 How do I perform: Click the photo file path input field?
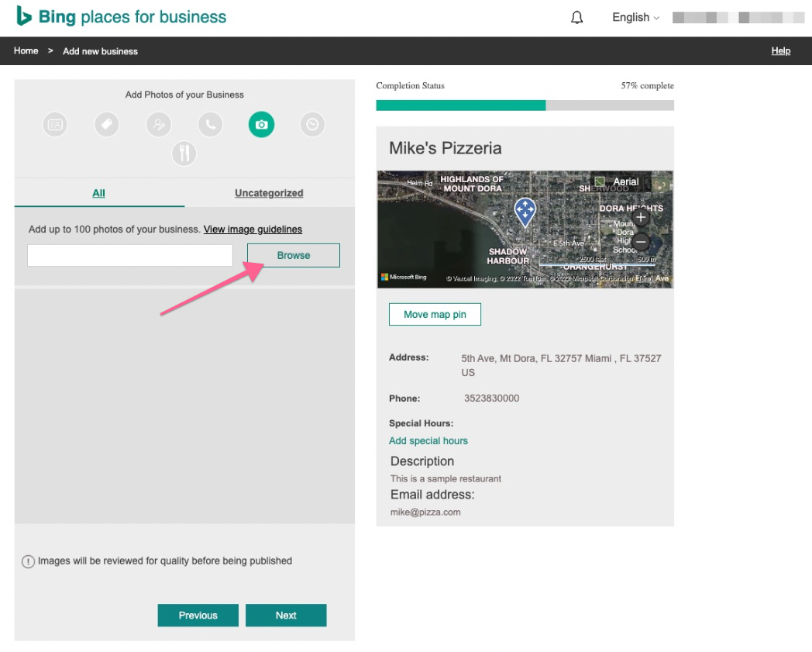(x=130, y=255)
